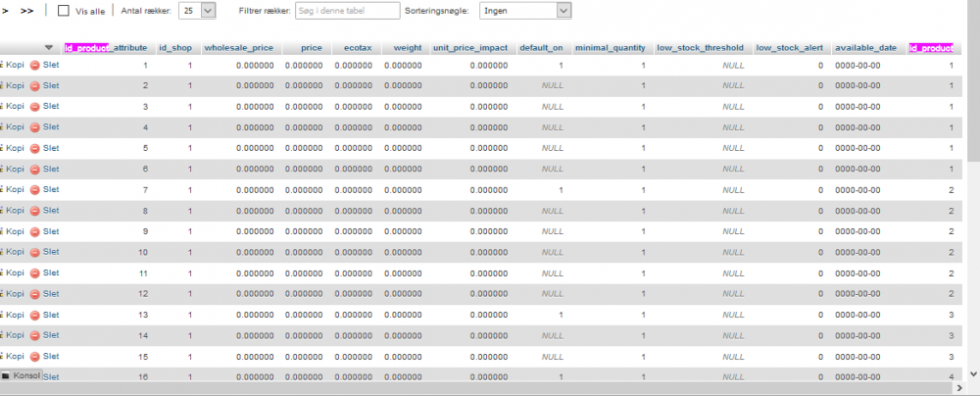Image resolution: width=980 pixels, height=396 pixels.
Task: Expand the column options arrow in the header
Action: coord(49,48)
